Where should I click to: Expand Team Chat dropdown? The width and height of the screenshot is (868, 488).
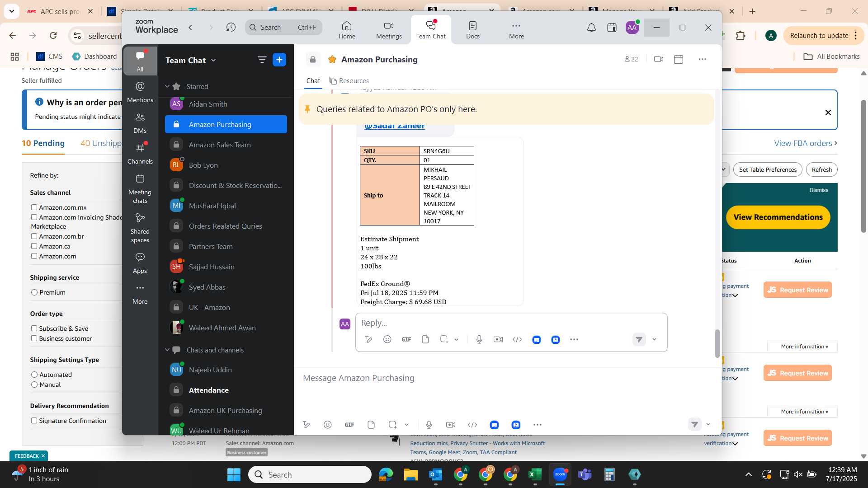[x=213, y=60]
